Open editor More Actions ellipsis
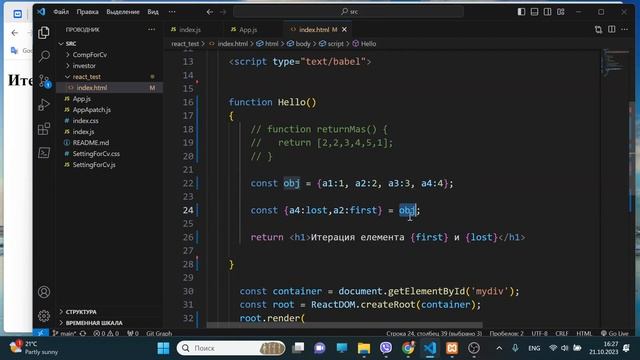The height and width of the screenshot is (360, 640). 624,29
